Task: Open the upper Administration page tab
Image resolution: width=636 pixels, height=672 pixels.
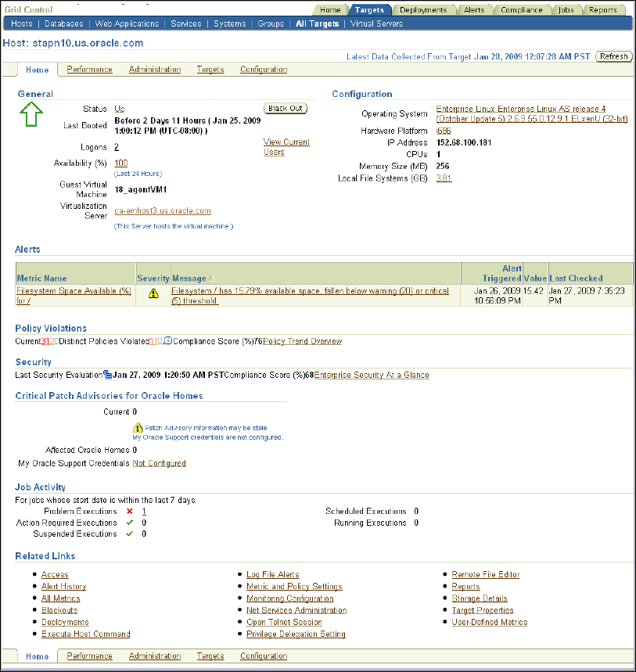Action: pyautogui.click(x=155, y=69)
